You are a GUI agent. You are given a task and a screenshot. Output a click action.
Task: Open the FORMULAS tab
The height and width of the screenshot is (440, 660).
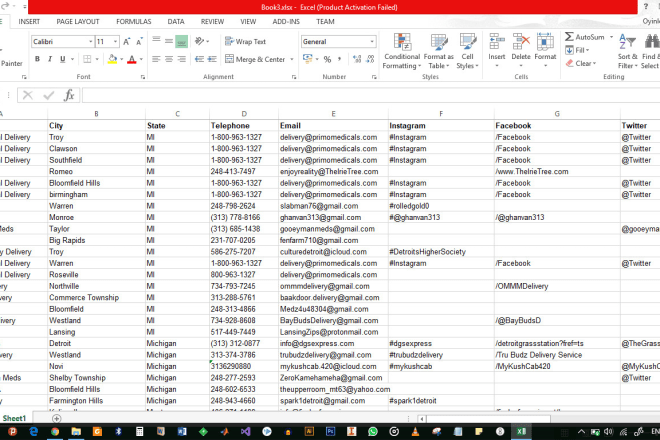click(133, 21)
